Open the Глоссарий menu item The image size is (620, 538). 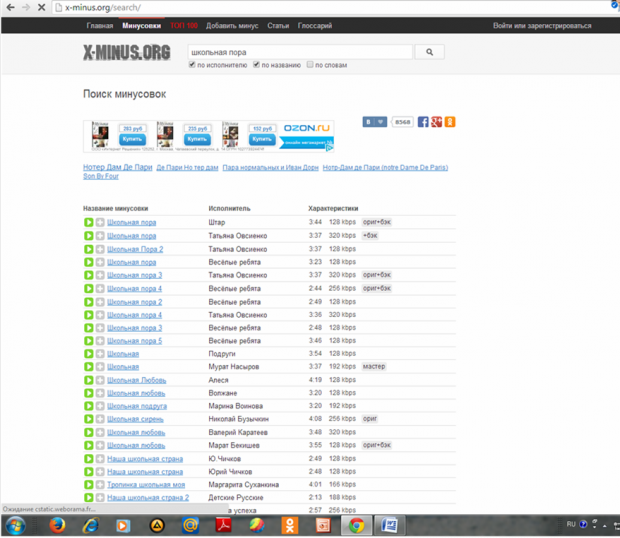click(315, 26)
